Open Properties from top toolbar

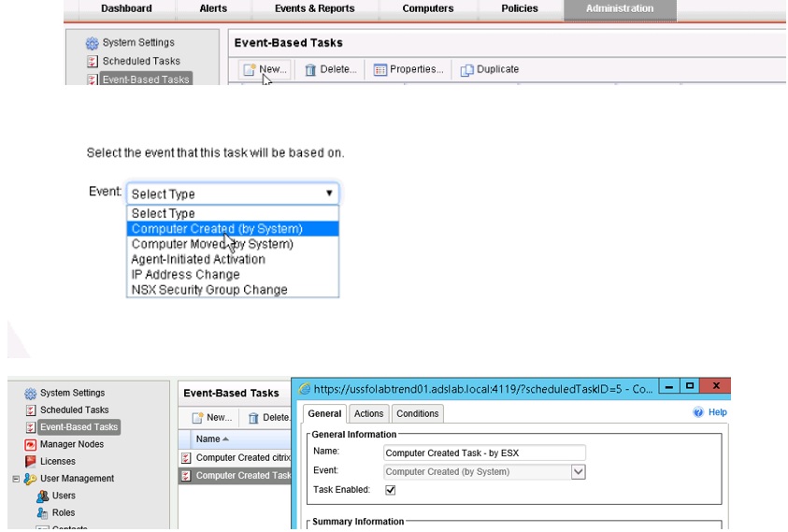pyautogui.click(x=380, y=70)
